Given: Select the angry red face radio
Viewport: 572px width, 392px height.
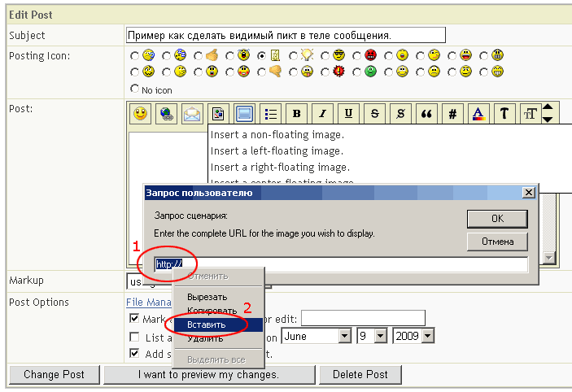Looking at the screenshot, I should coord(356,56).
